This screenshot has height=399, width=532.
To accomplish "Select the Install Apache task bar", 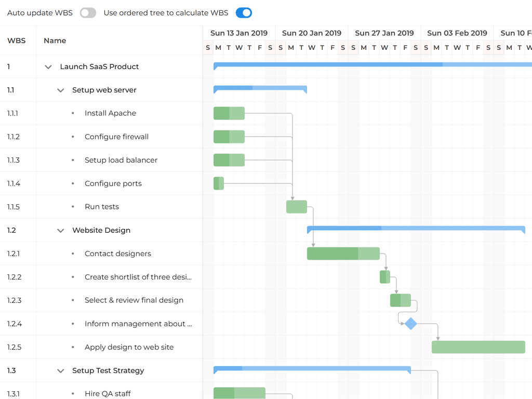I will (x=229, y=113).
